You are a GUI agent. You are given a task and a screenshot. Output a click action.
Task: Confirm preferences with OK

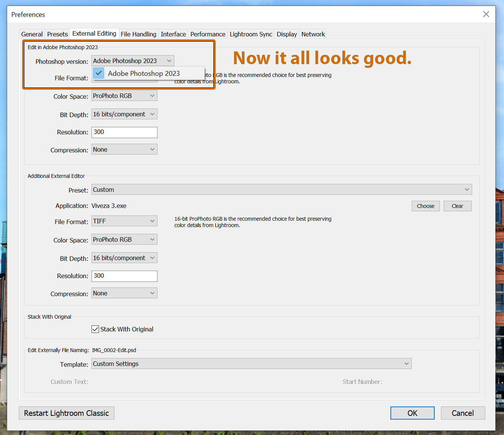click(412, 413)
